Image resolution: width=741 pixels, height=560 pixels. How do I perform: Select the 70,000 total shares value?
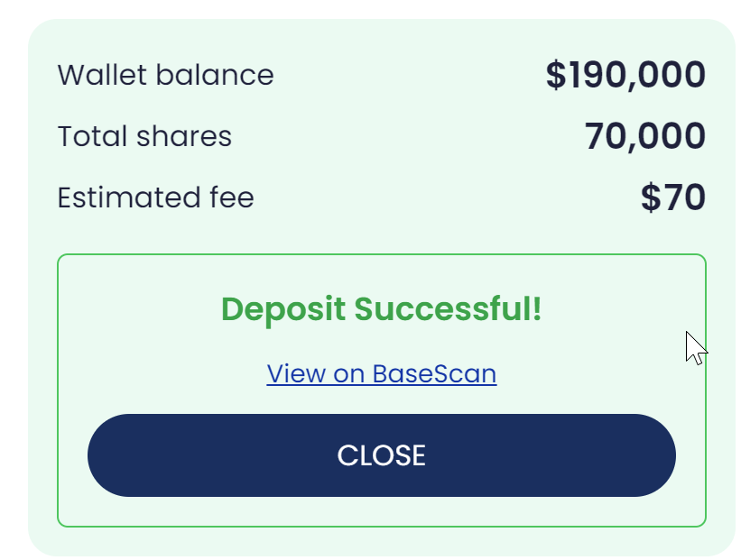[x=644, y=137]
